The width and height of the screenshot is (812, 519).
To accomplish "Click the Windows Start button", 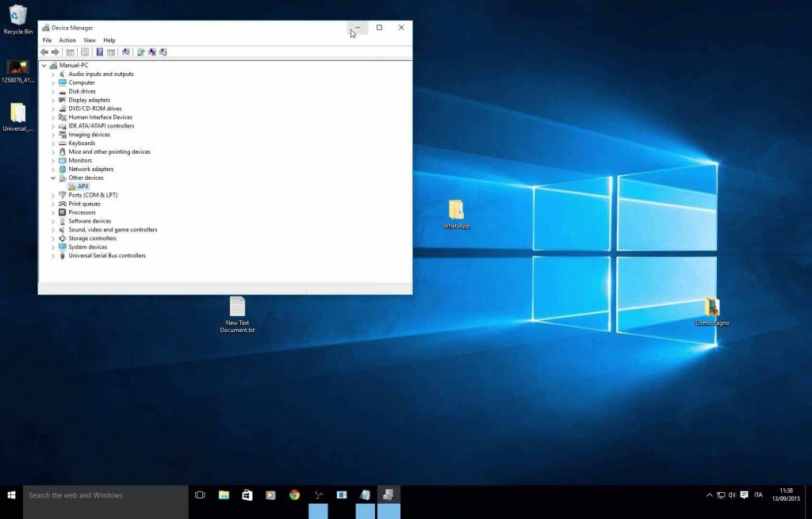I will coord(11,495).
